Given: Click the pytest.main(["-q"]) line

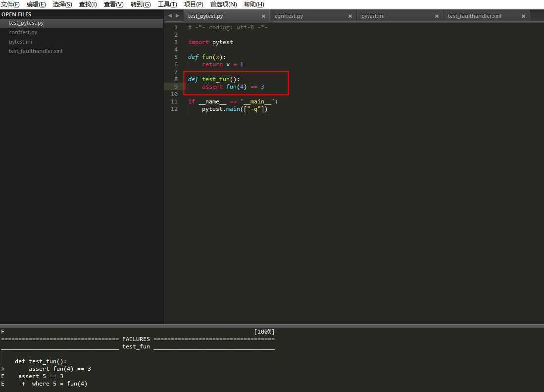Looking at the screenshot, I should click(235, 109).
